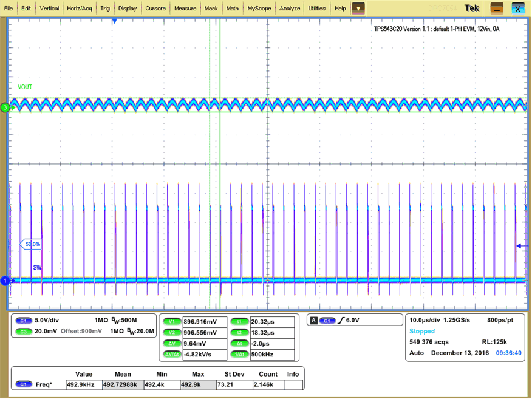This screenshot has width=532, height=399.
Task: Click the trigger position marker above the graticule
Action: (x=115, y=21)
